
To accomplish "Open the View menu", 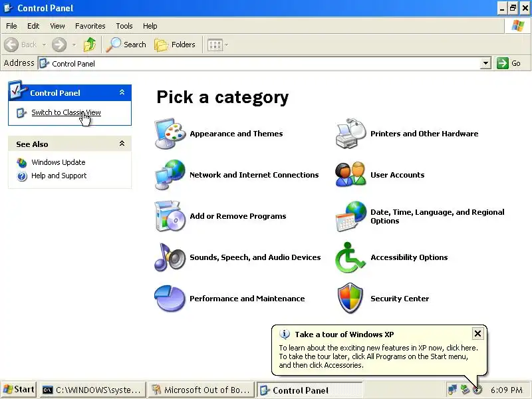I will [57, 26].
